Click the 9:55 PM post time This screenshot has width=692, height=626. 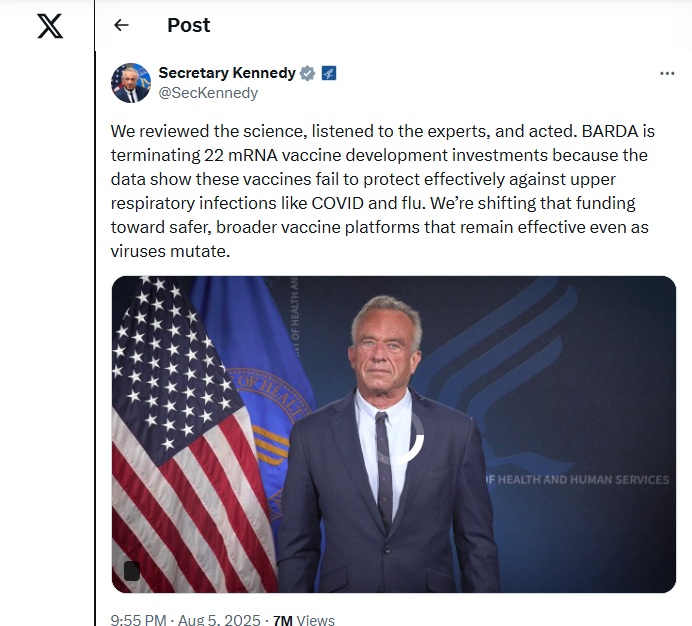[x=138, y=620]
